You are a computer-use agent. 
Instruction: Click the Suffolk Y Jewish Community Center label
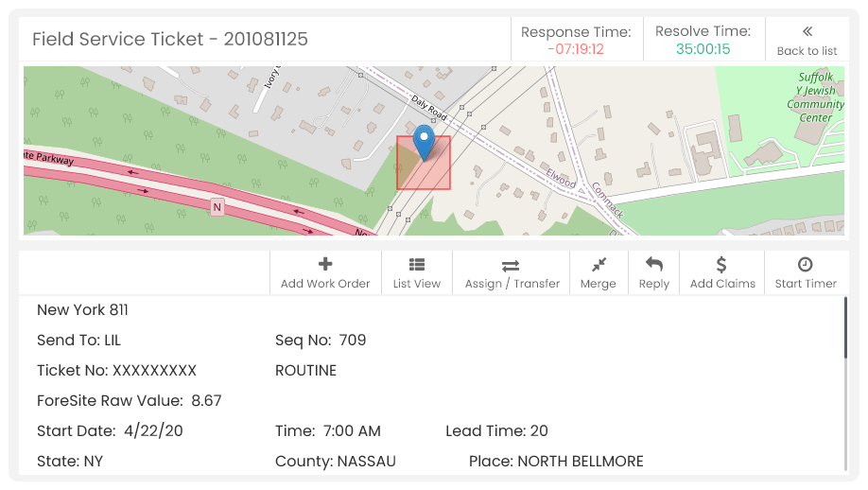815,97
